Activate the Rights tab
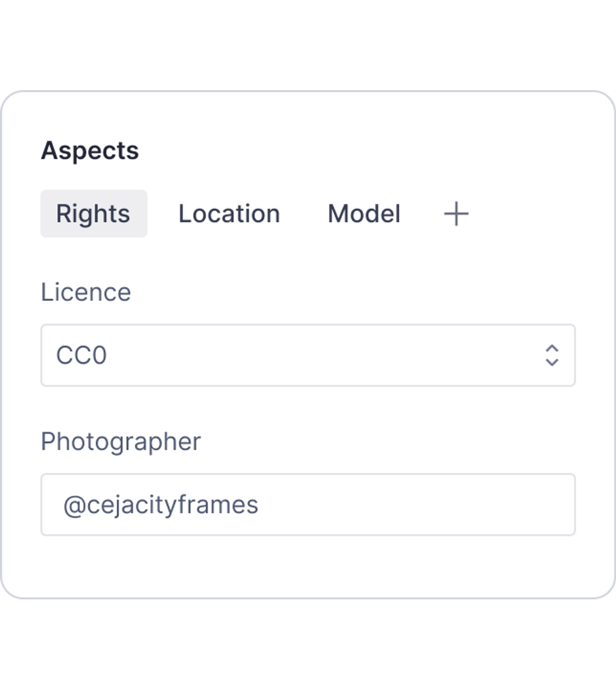This screenshot has width=616, height=689. (93, 213)
